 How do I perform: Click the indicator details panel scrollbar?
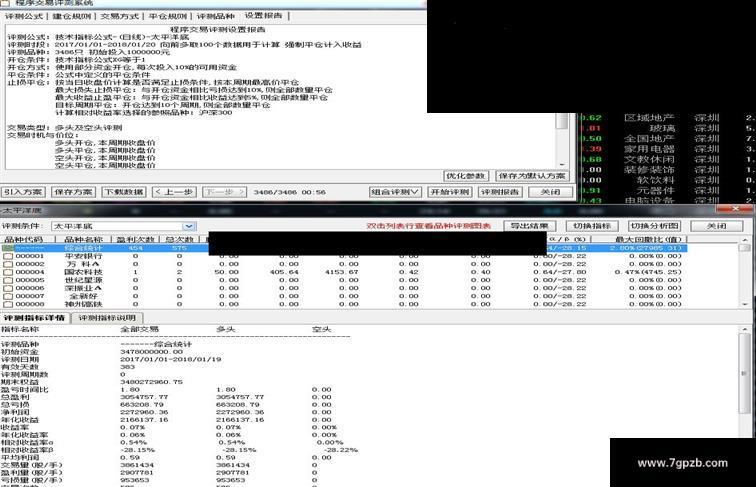tap(745, 374)
